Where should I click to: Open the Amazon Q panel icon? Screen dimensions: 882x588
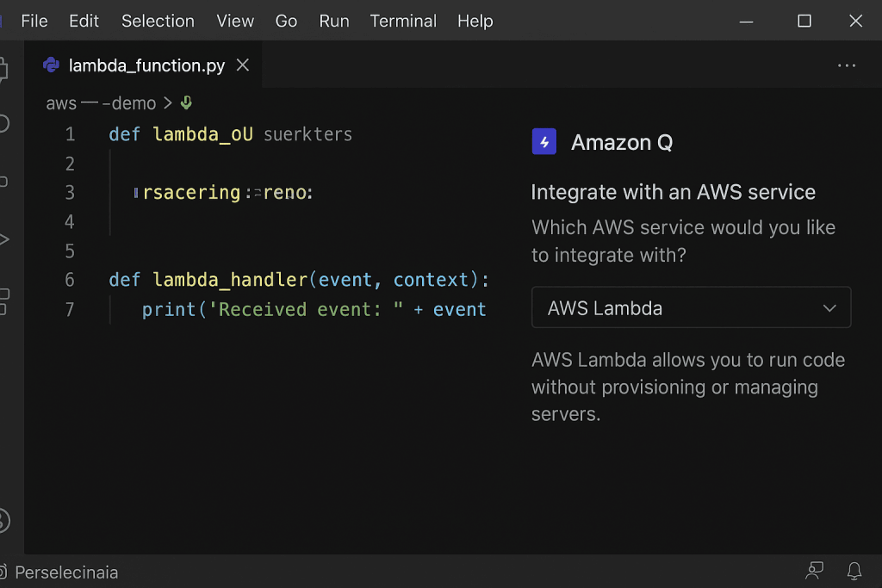click(543, 141)
